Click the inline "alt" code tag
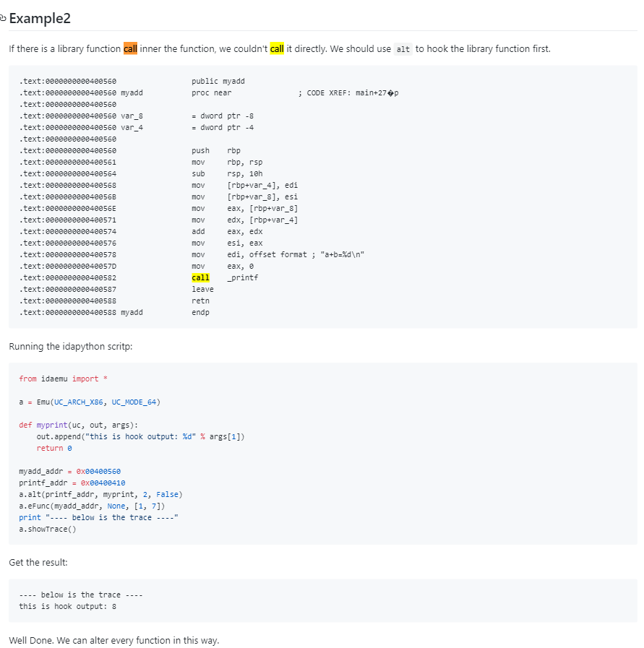This screenshot has height=648, width=644. (x=403, y=49)
